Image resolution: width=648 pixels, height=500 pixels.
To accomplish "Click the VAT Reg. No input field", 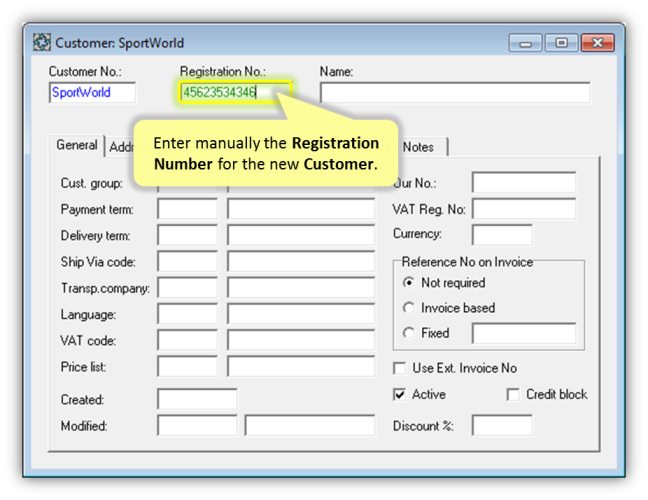I will (x=524, y=209).
